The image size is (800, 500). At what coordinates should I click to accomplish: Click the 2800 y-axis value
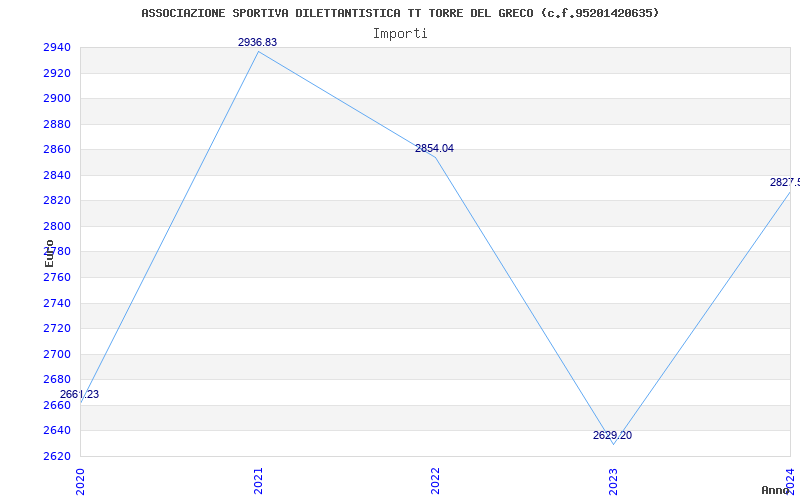pos(57,227)
